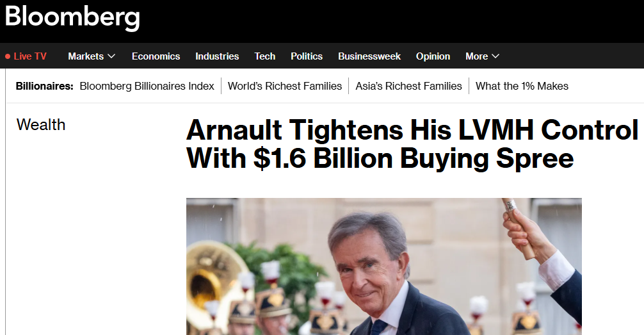Open Bloomberg Billionaires Index link
Screen dimensions: 644x335
[x=147, y=86]
